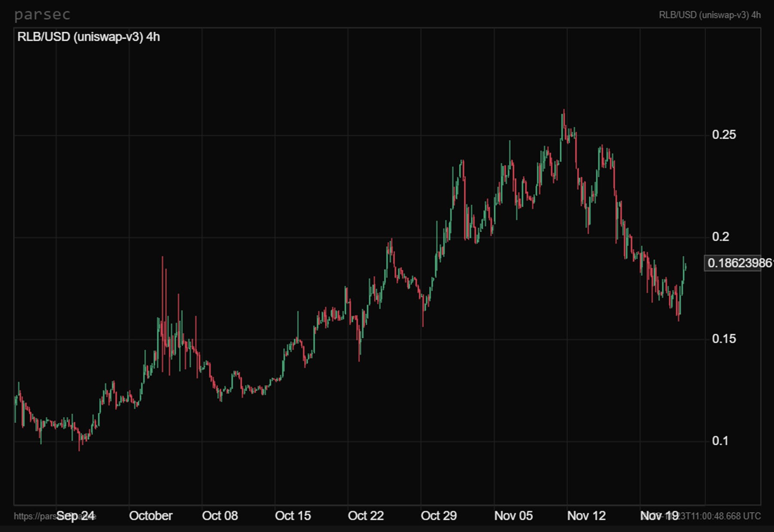
Task: Select the Oct 22 date label
Action: click(x=366, y=516)
